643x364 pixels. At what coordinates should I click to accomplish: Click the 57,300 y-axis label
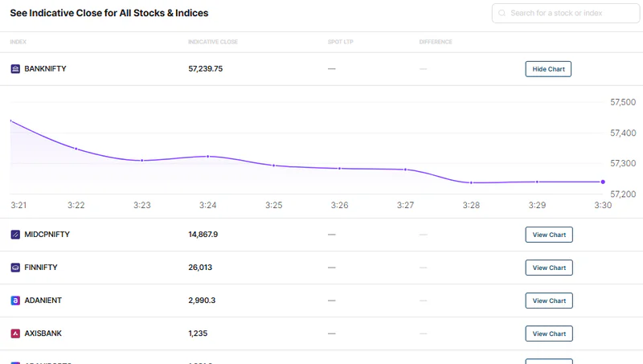[x=623, y=163]
